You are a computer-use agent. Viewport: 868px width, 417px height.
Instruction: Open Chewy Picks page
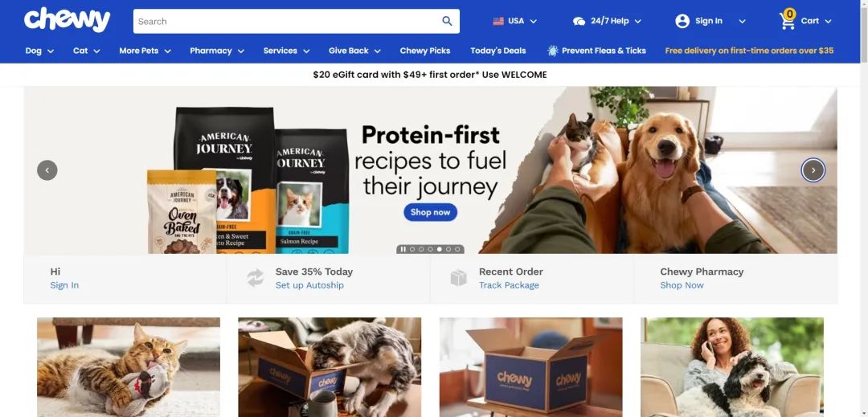pyautogui.click(x=425, y=51)
